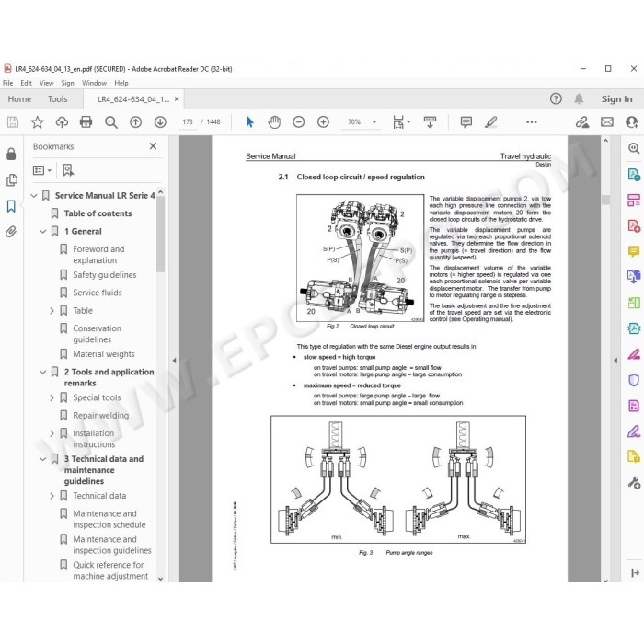Open more tools ellipsis menu

point(532,122)
